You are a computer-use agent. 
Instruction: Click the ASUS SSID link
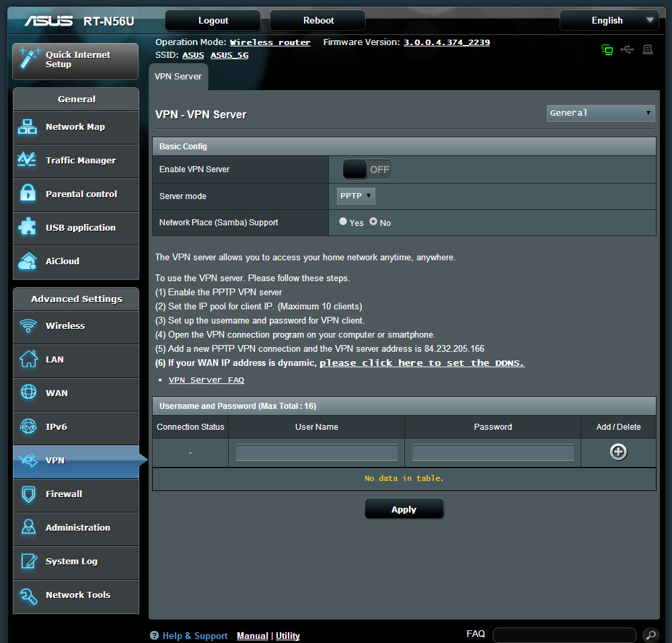[x=193, y=55]
